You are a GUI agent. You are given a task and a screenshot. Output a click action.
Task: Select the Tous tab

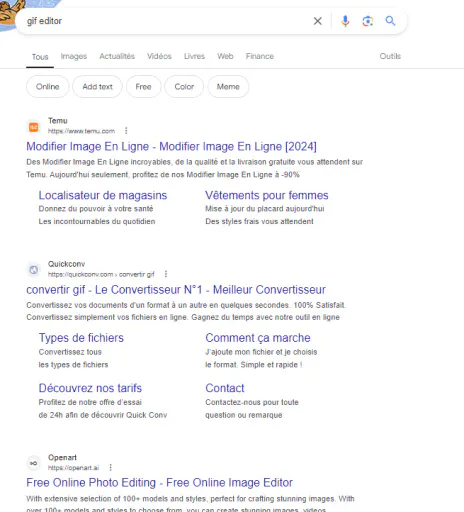(x=40, y=57)
